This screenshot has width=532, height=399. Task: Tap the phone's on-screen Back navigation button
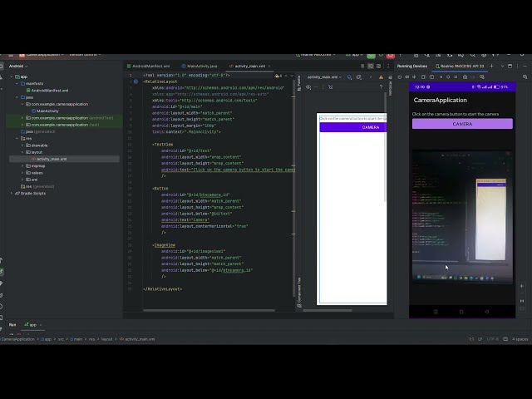(x=486, y=312)
